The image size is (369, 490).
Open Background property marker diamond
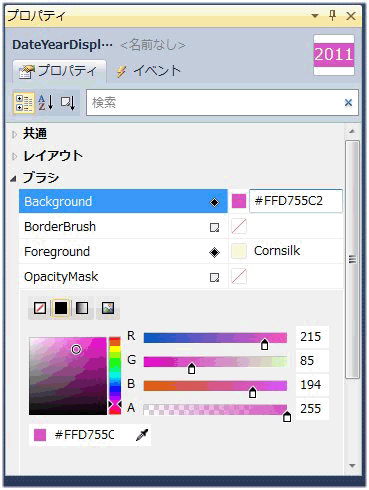(x=214, y=202)
